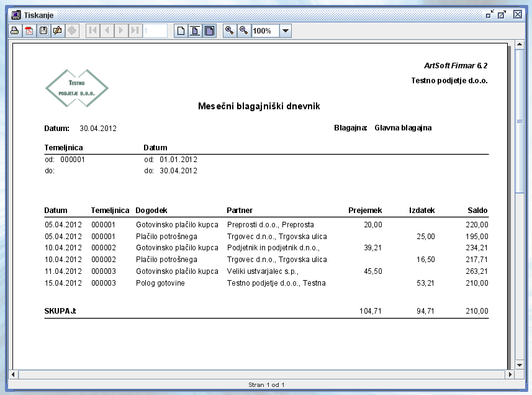Image resolution: width=532 pixels, height=395 pixels.
Task: Click the Tiskanje window title icon
Action: (x=16, y=14)
